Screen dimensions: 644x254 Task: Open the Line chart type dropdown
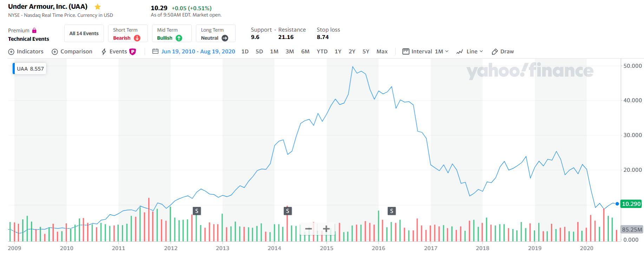[469, 52]
